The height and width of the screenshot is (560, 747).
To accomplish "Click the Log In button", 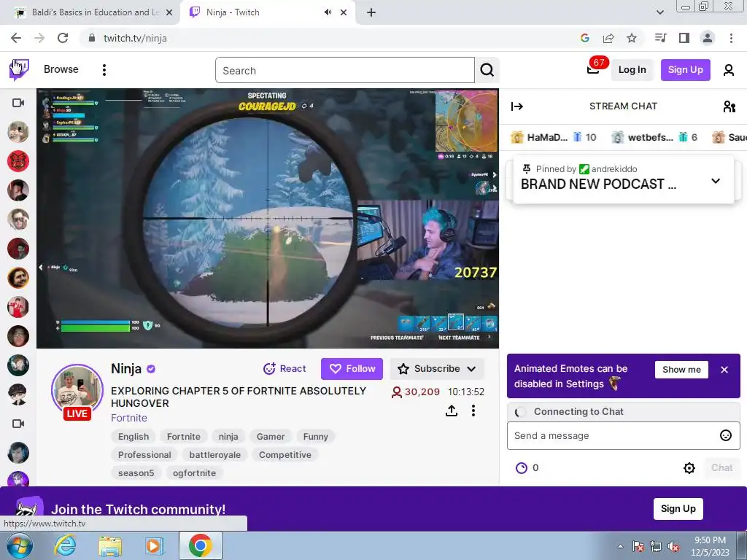I will 632,70.
